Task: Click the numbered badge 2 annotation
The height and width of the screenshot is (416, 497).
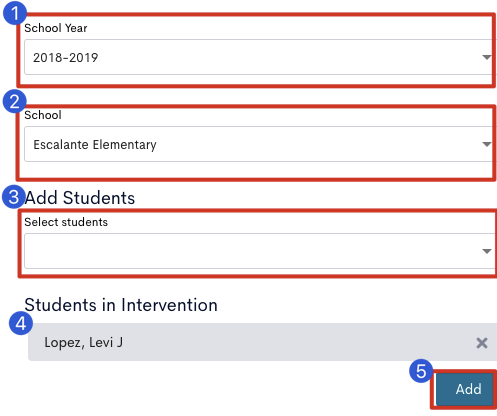Action: coord(14,101)
